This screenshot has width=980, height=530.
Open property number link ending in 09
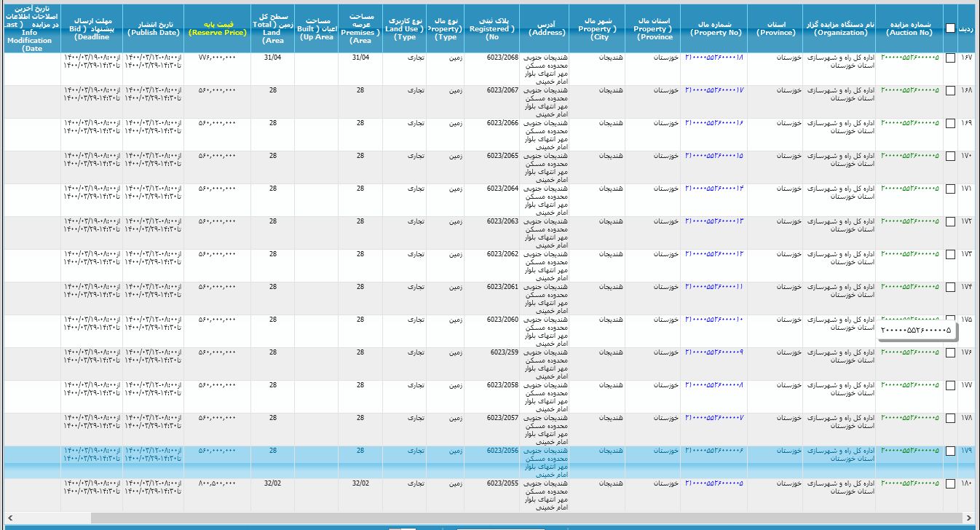tap(714, 352)
